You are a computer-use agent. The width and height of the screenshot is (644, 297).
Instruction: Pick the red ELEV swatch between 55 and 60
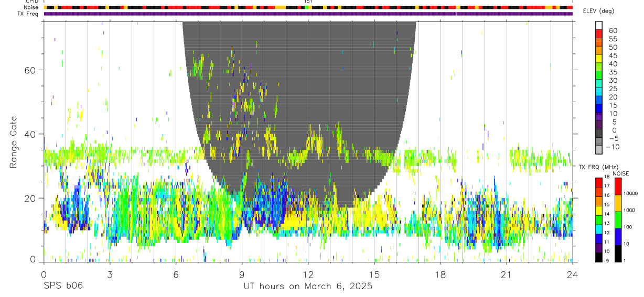(599, 34)
